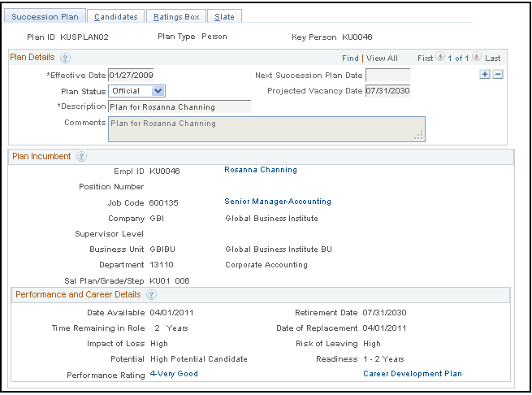Click the Position Number label
Image resolution: width=532 pixels, height=395 pixels.
pos(111,187)
